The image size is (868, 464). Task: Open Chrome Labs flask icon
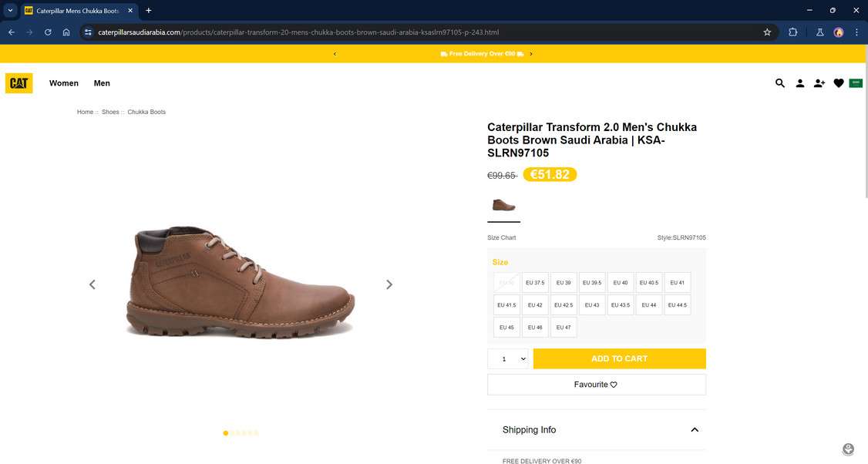coord(820,32)
